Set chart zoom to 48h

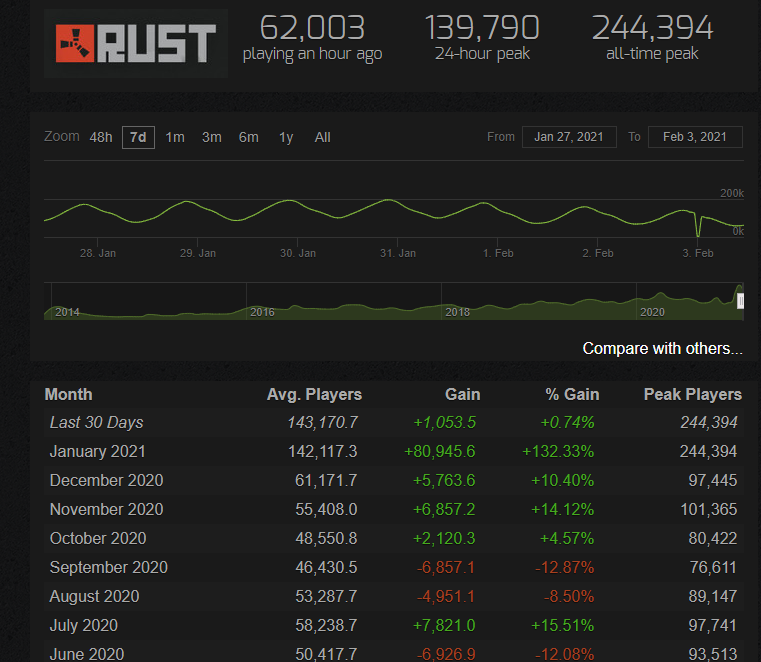(101, 137)
